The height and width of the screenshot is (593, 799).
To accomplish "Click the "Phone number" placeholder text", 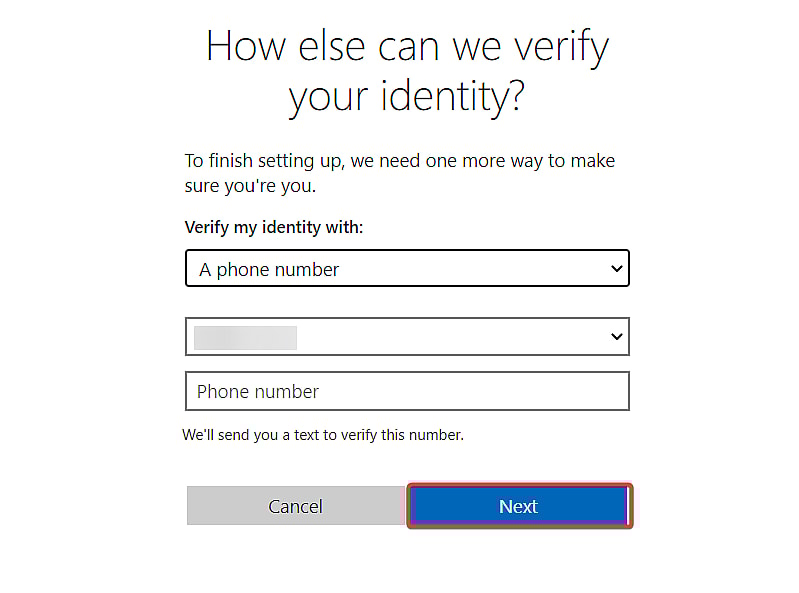I will click(258, 392).
